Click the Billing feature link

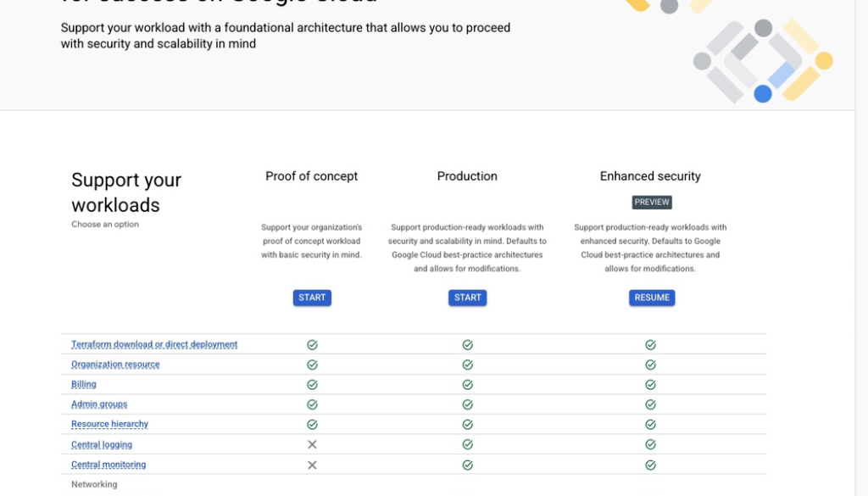(x=84, y=384)
